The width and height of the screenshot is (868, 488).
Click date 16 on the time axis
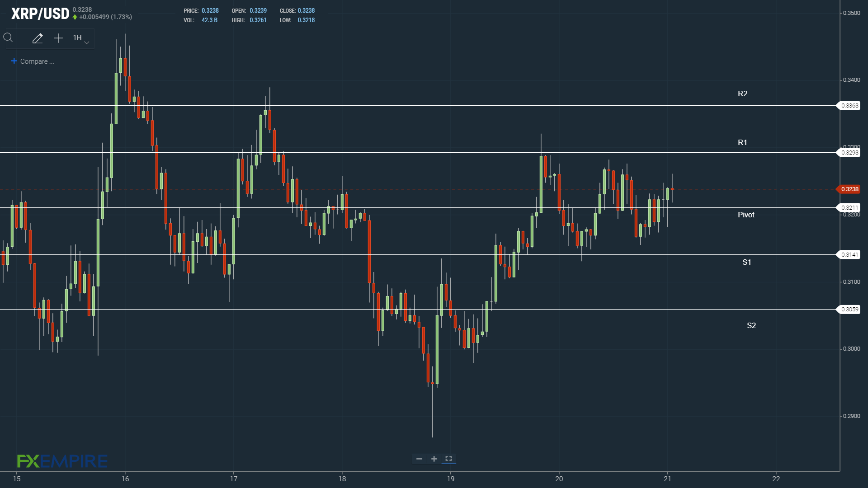(x=125, y=479)
